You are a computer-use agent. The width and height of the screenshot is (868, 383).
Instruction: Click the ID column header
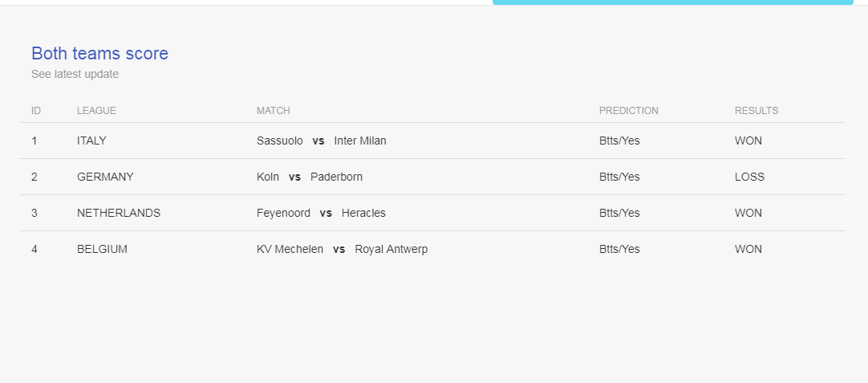pos(36,110)
